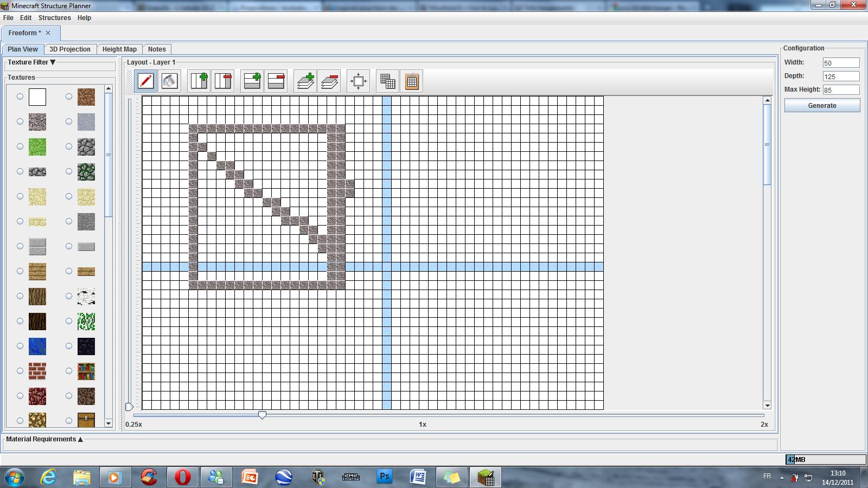Select the red brick texture radio button
Viewport: 868px width, 488px height.
pos(20,371)
